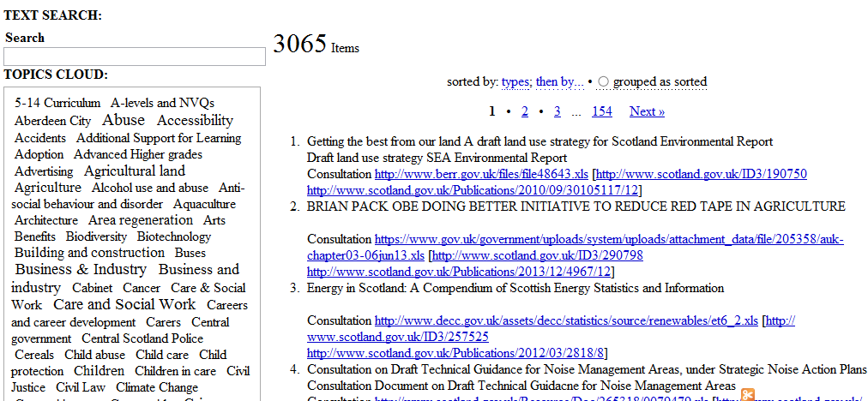Pick the 'Care and Social Work' topic
The width and height of the screenshot is (868, 401).
(124, 304)
